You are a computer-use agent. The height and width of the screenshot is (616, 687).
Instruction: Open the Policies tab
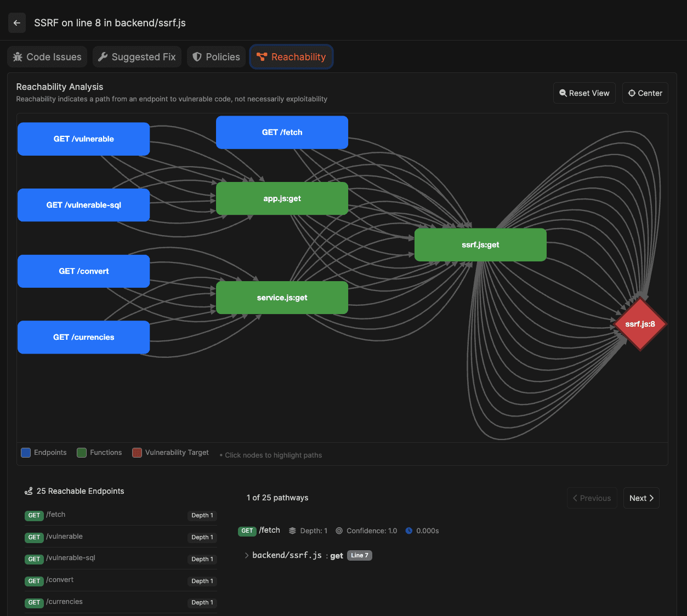coord(216,57)
